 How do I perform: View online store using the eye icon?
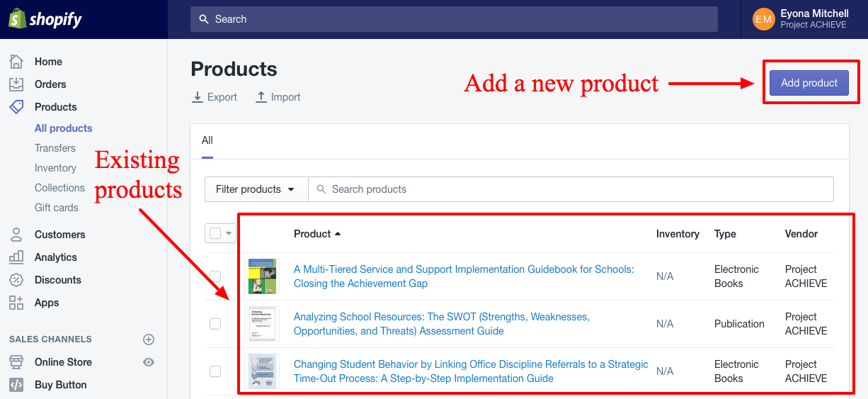pos(149,362)
